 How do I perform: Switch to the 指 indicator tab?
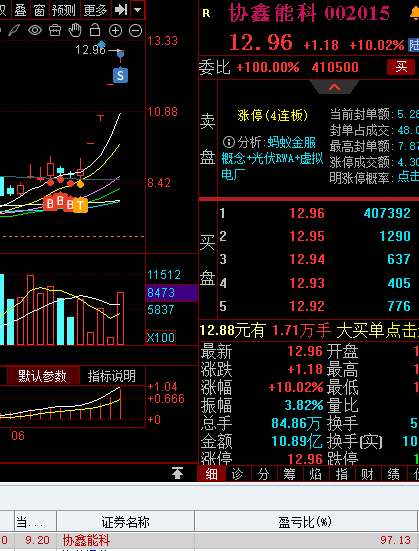[341, 474]
